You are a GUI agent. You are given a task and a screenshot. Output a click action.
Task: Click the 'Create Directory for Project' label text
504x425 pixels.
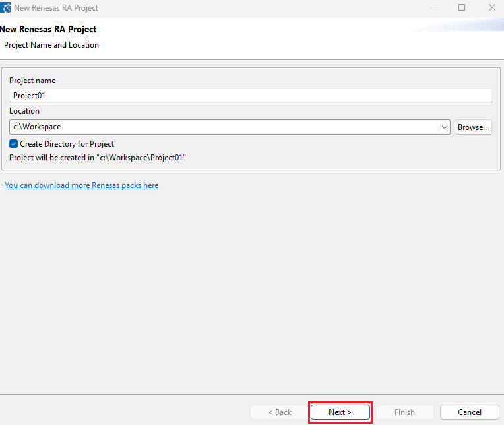pos(67,144)
